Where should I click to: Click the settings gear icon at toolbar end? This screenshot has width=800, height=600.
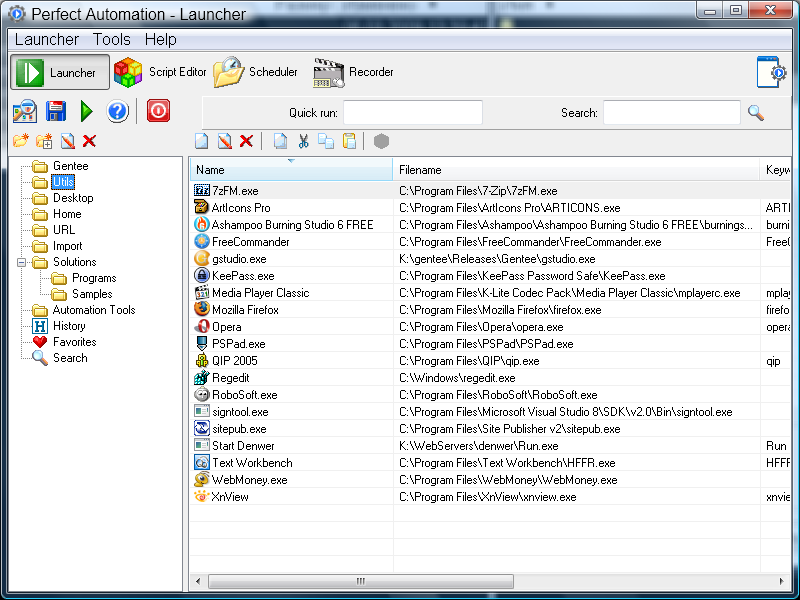[771, 72]
